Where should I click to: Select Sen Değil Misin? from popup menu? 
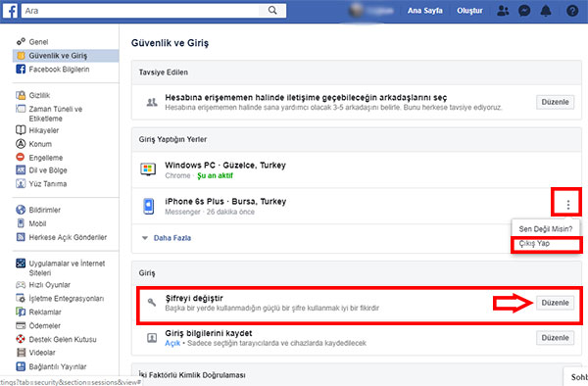pos(546,229)
